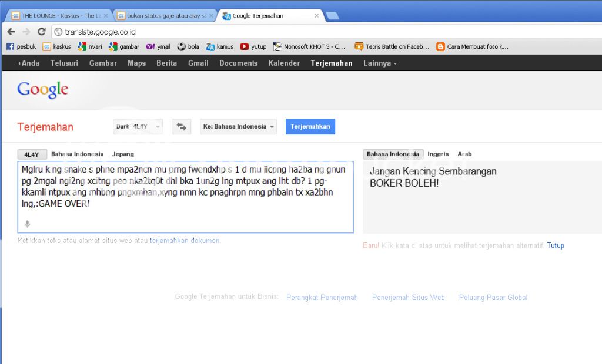Close the Google Terjemahan tab

point(317,16)
